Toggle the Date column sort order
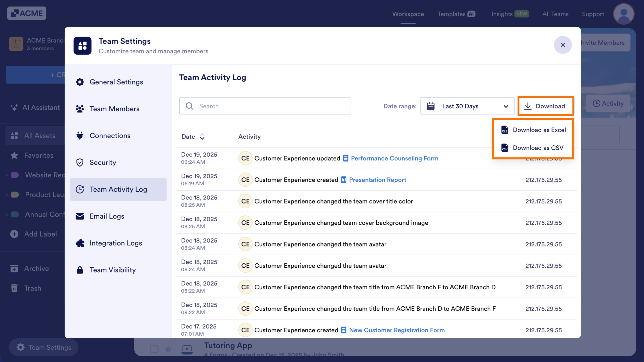Screen dimensions: 644x362 (203, 136)
